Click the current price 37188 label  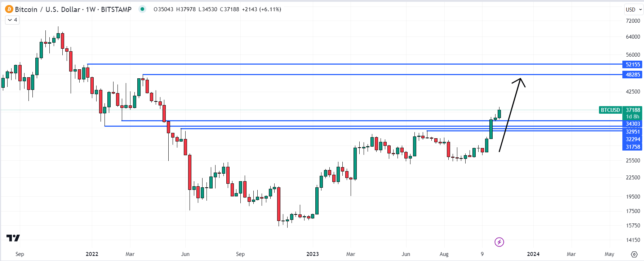tap(632, 110)
